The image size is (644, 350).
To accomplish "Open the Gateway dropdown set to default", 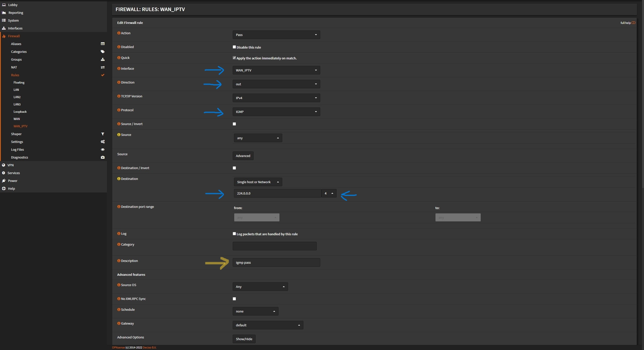I will 268,325.
